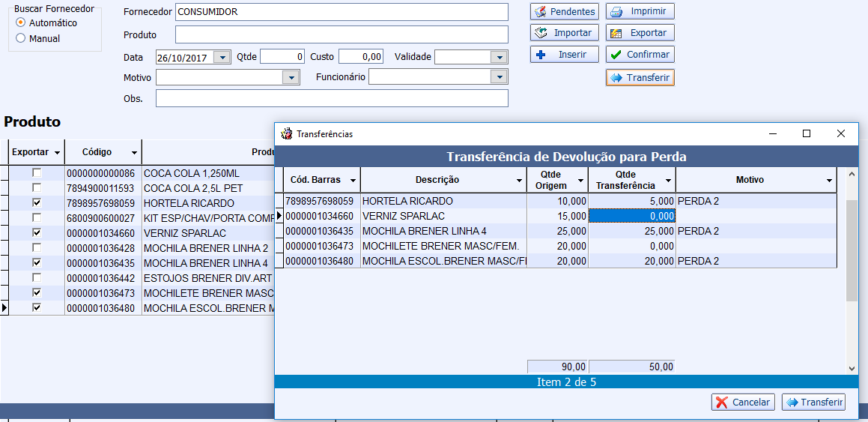This screenshot has width=868, height=422.
Task: Click Cancelar in the Transferências dialog
Action: tap(743, 403)
